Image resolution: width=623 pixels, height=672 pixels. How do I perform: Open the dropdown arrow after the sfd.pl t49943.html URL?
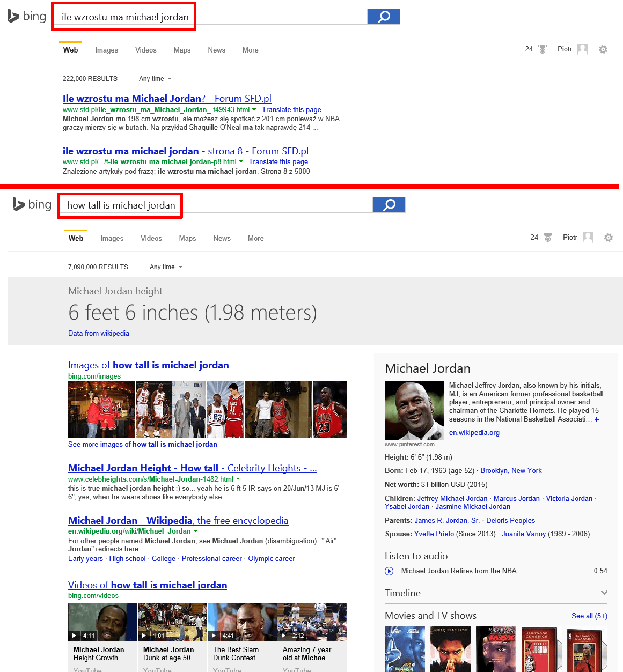point(254,109)
